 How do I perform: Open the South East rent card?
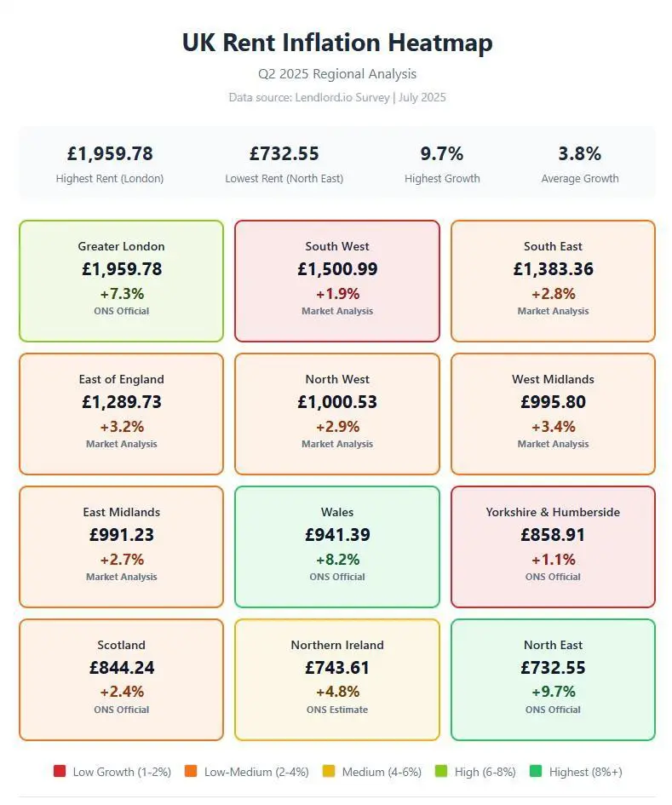[553, 280]
